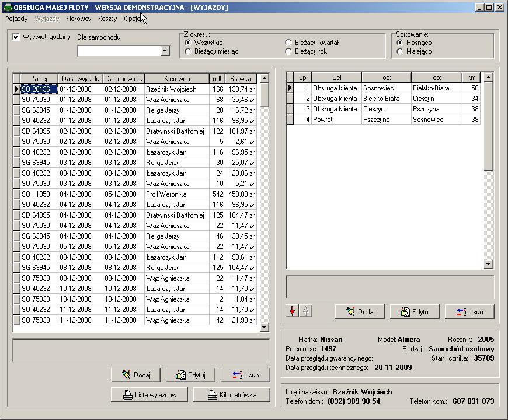
Task: Open Lista wyjazdów print button
Action: click(x=149, y=395)
